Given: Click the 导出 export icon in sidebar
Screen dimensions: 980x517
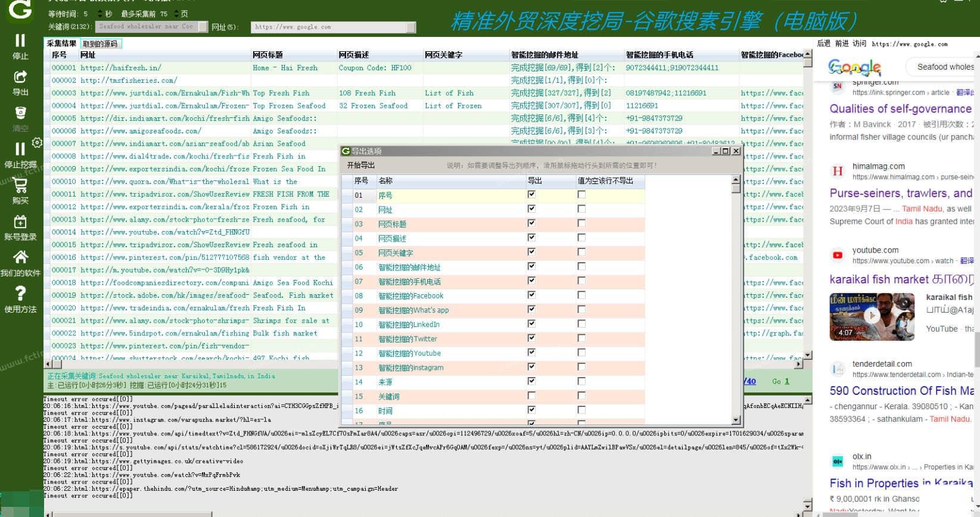Looking at the screenshot, I should pos(20,77).
